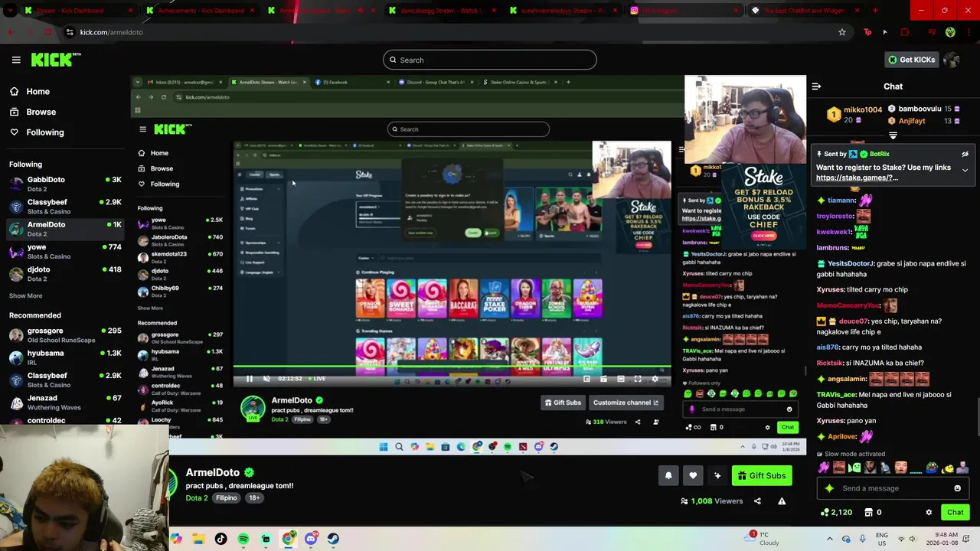The height and width of the screenshot is (551, 980).
Task: Open djdoto channel in Following list
Action: click(x=65, y=274)
